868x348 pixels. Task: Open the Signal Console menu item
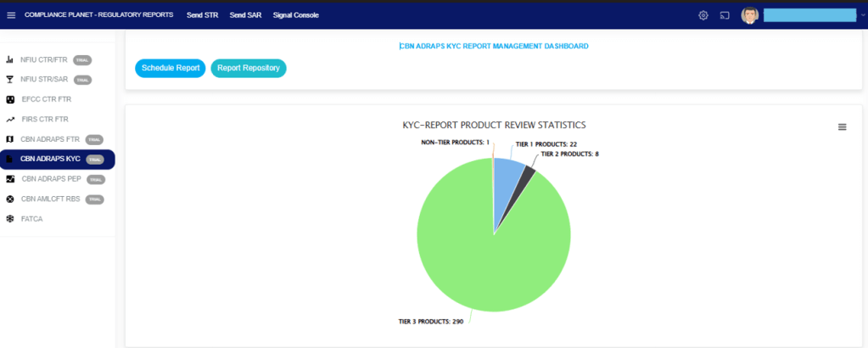point(296,15)
